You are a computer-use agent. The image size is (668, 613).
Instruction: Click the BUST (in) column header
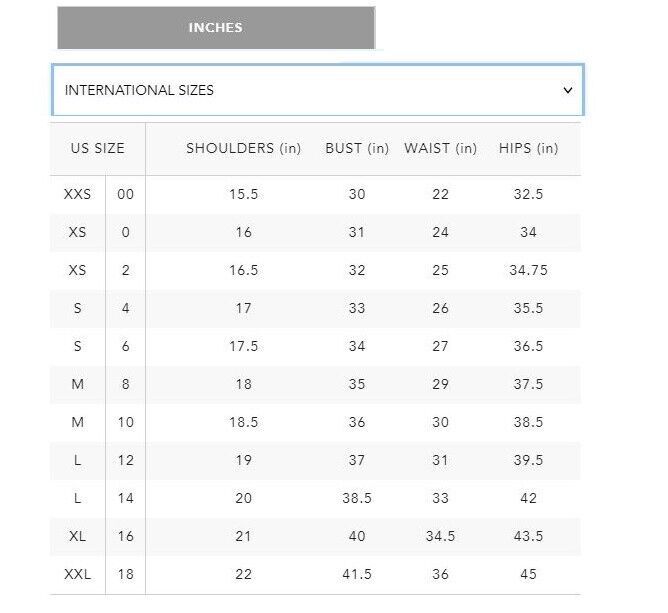tap(357, 148)
